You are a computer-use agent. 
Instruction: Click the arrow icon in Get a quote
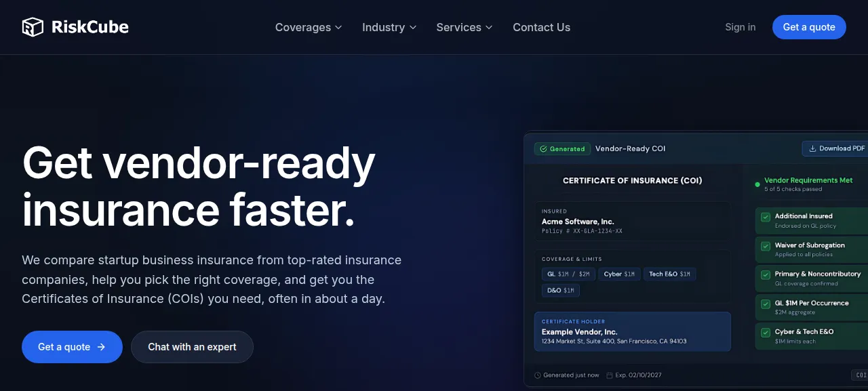tap(101, 347)
